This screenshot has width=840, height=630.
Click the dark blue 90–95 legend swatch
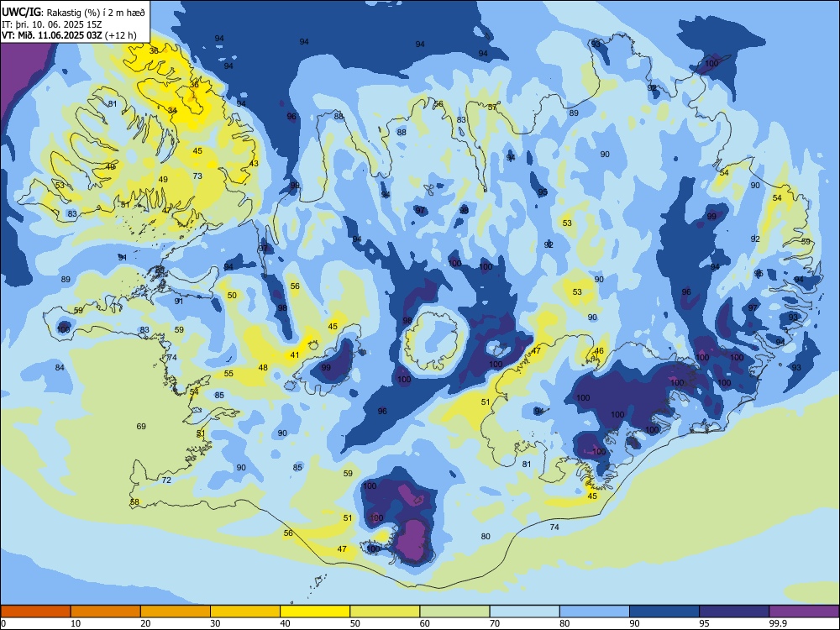tap(664, 612)
